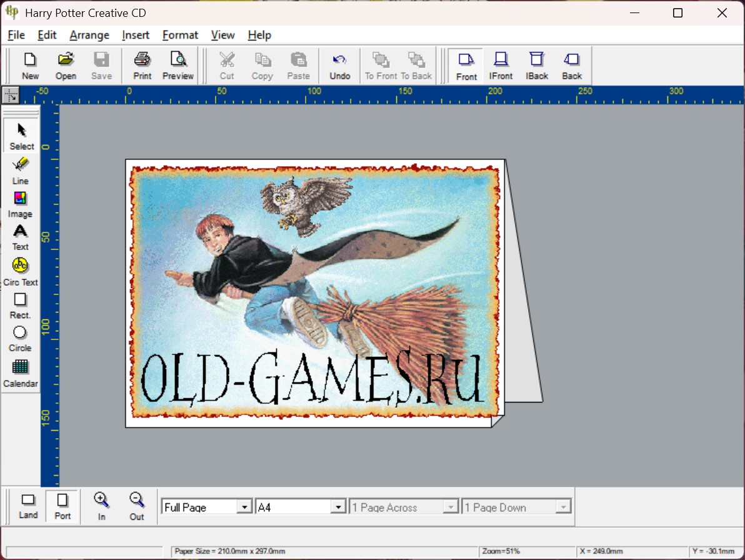Viewport: 745px width, 560px height.
Task: Pick the Calendar tool in sidebar
Action: pyautogui.click(x=20, y=373)
